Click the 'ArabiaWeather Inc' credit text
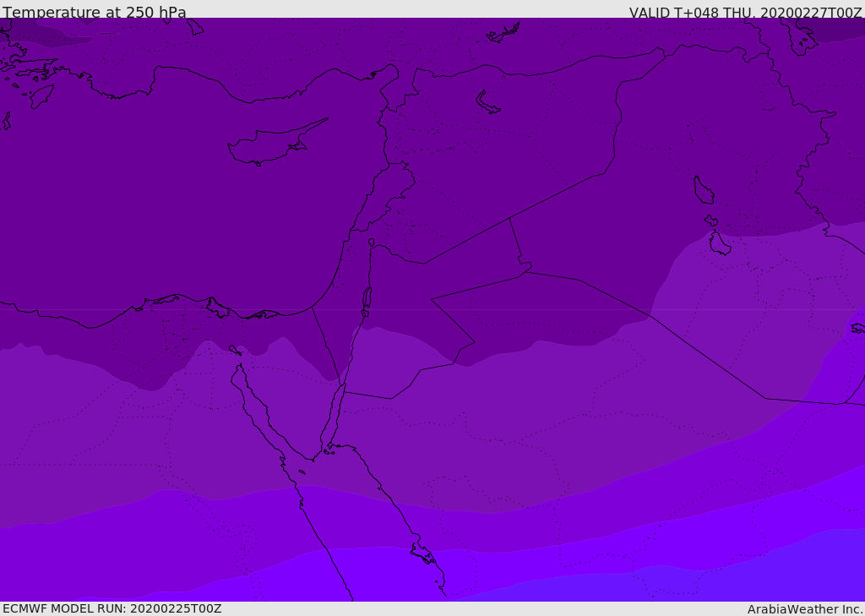 point(805,609)
